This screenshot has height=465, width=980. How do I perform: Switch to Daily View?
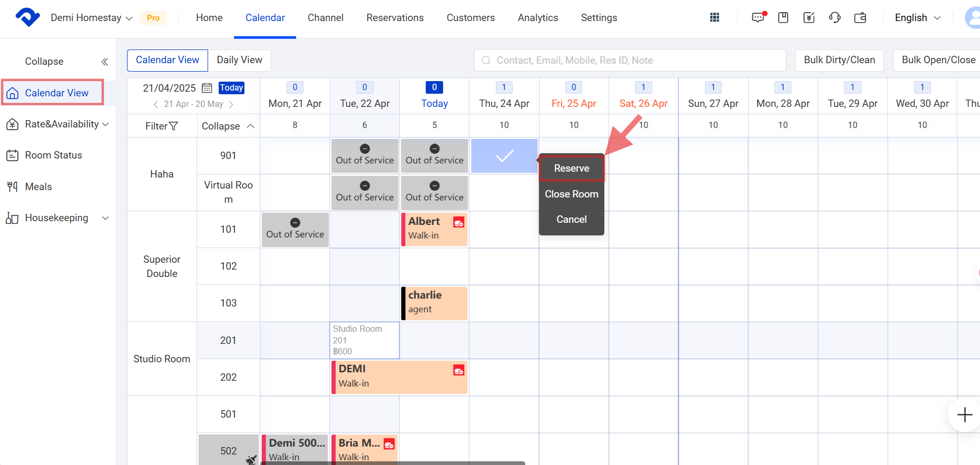coord(239,60)
